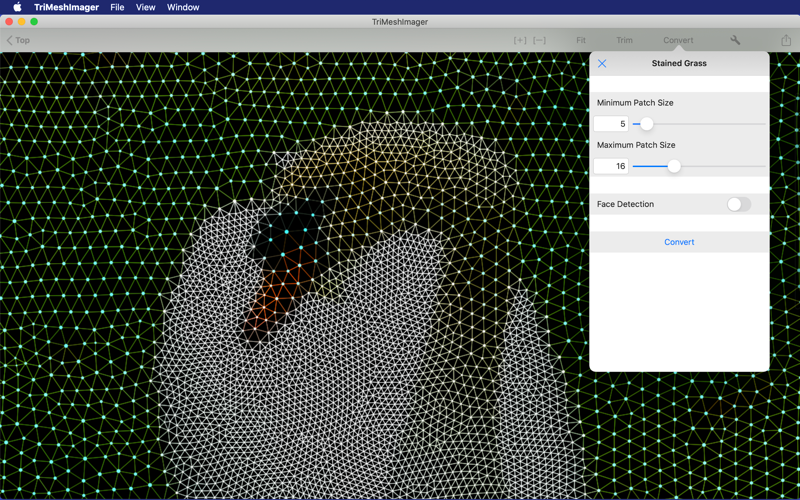
Task: Click the Maximum Patch Size slider handle
Action: click(x=674, y=166)
